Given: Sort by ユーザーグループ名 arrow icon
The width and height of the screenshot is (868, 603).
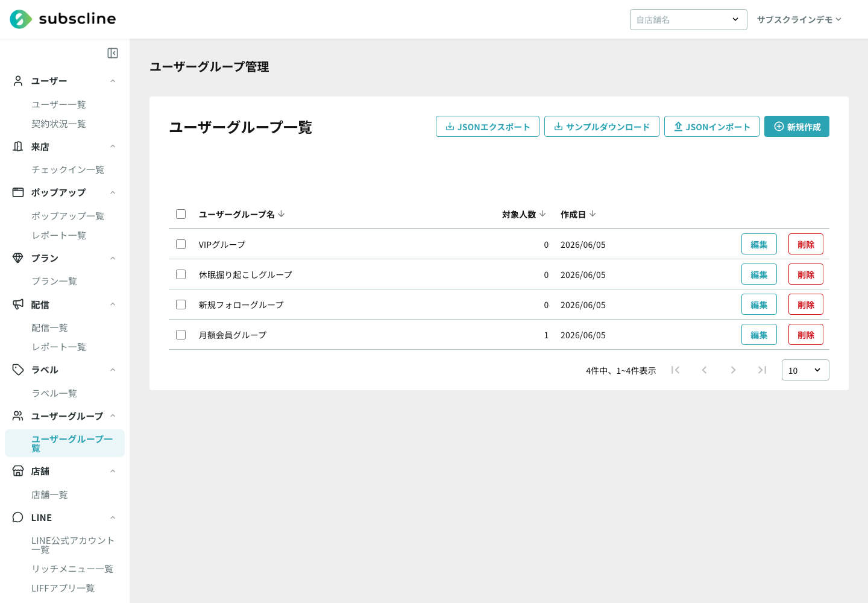Looking at the screenshot, I should pos(281,214).
